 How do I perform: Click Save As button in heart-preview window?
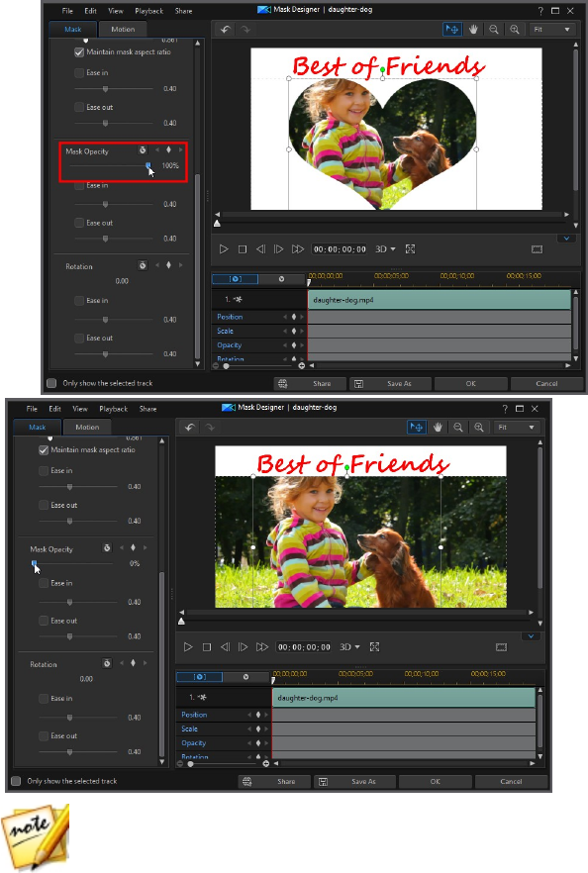[x=390, y=384]
